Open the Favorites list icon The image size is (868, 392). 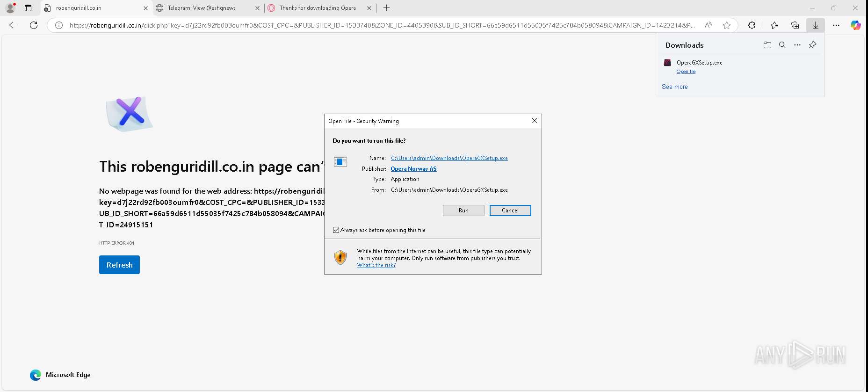[774, 25]
